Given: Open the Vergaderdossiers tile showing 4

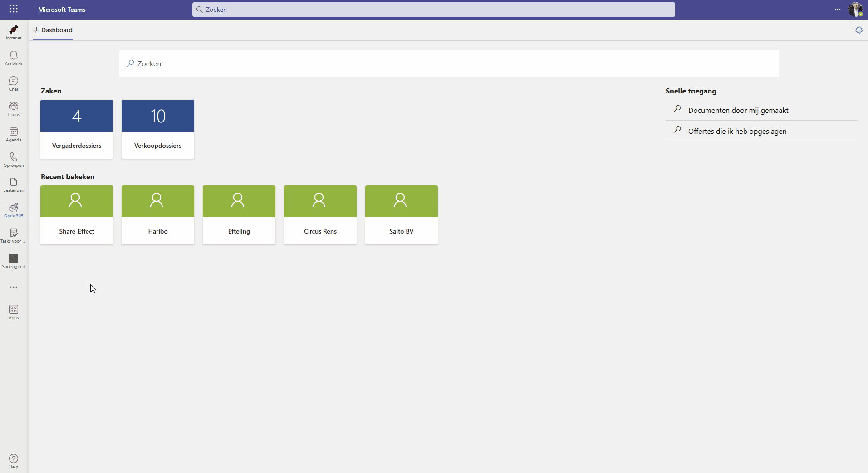Looking at the screenshot, I should tap(77, 129).
